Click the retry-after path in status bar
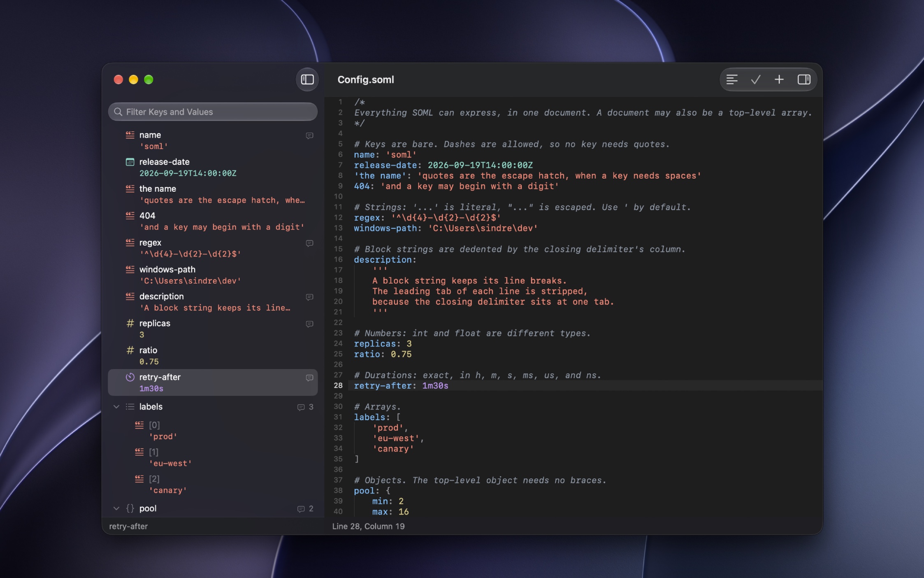Viewport: 924px width, 578px height. click(128, 526)
